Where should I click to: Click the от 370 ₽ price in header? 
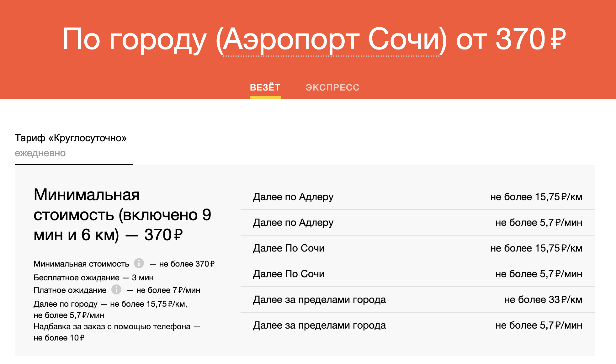pyautogui.click(x=511, y=39)
